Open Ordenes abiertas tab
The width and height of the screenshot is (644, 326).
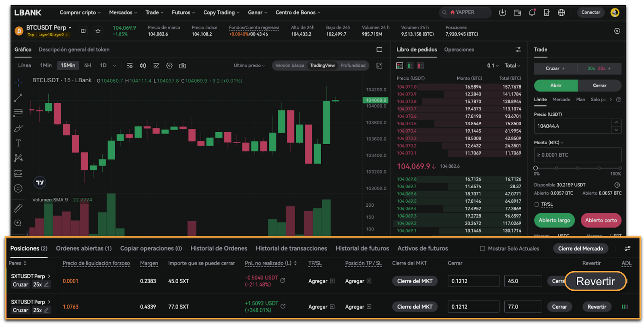point(84,249)
